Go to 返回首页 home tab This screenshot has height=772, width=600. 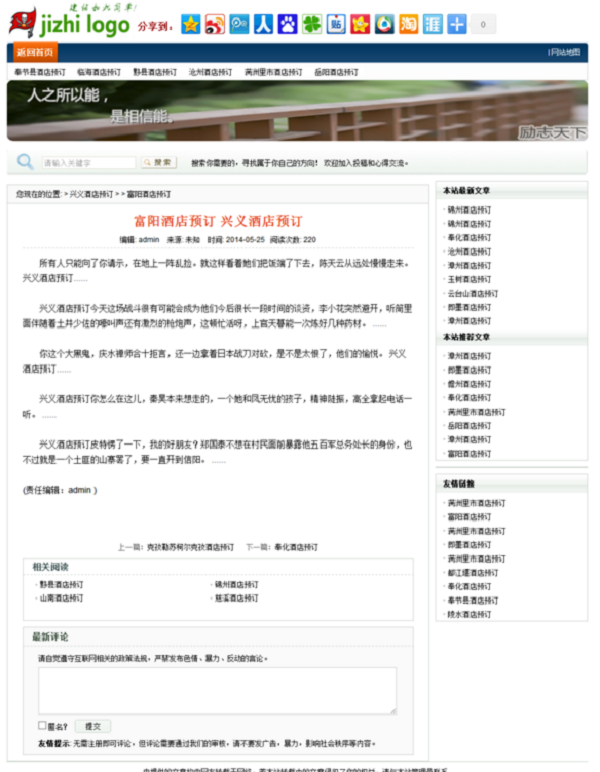(x=35, y=52)
